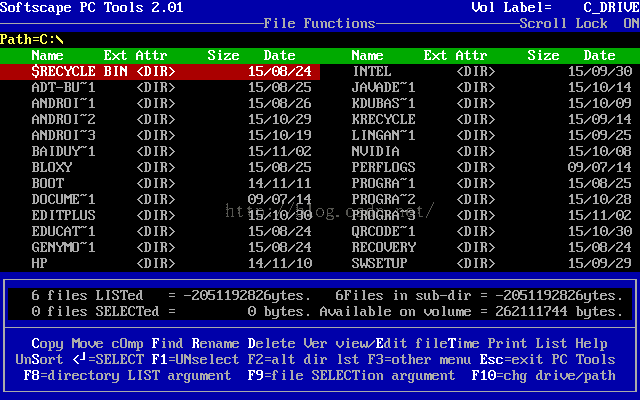The height and width of the screenshot is (400, 640).
Task: Choose the Move command
Action: [x=87, y=344]
